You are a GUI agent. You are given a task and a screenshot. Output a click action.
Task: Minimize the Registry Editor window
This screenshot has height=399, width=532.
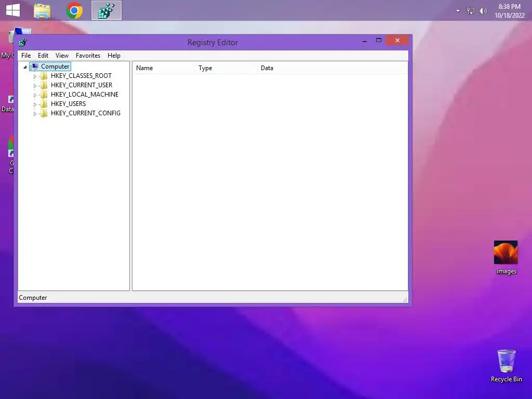tap(365, 41)
